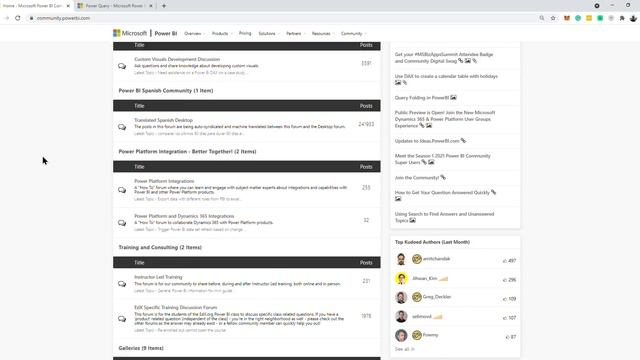Expand the Partners menu
The image size is (640, 360).
coord(295,33)
